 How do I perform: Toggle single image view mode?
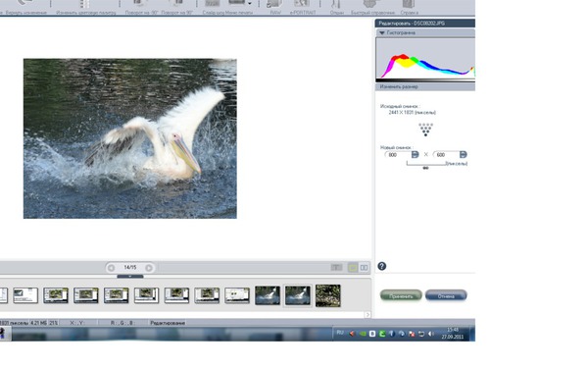click(353, 267)
